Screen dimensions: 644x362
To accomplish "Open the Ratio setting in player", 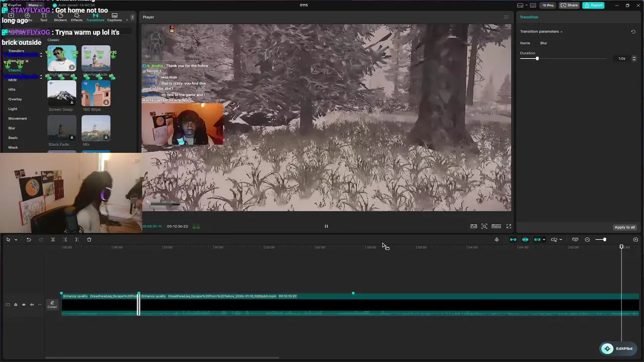I will (496, 226).
